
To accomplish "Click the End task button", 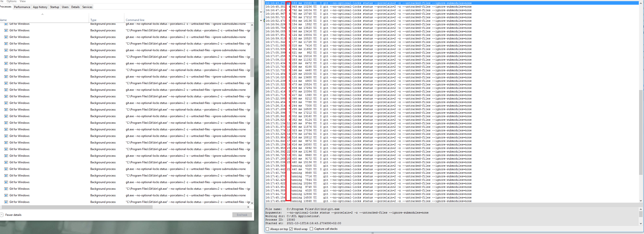I will click(x=242, y=215).
